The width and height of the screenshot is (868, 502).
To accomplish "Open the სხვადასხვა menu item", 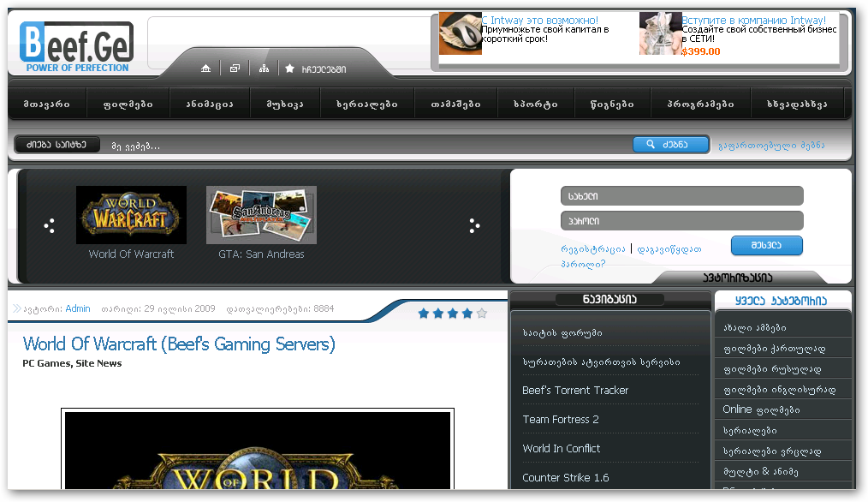I will (x=797, y=104).
